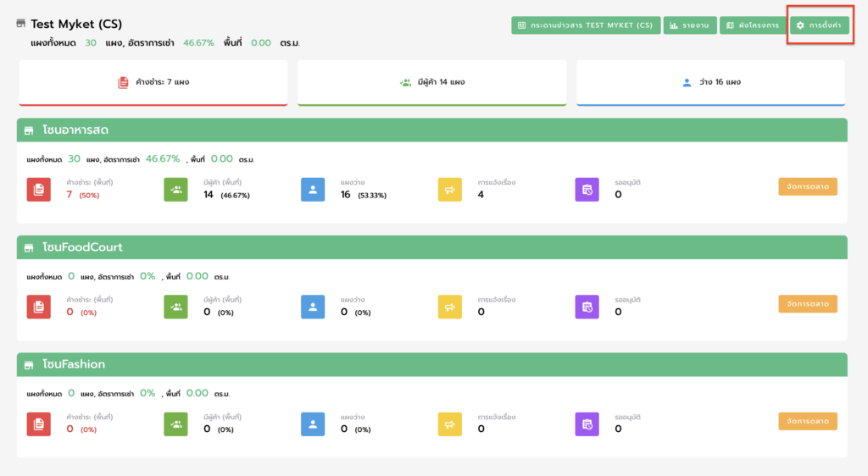Click จัดการตลาด button in โซนอาหารสด
Image resolution: width=868 pixels, height=476 pixels.
(x=807, y=186)
